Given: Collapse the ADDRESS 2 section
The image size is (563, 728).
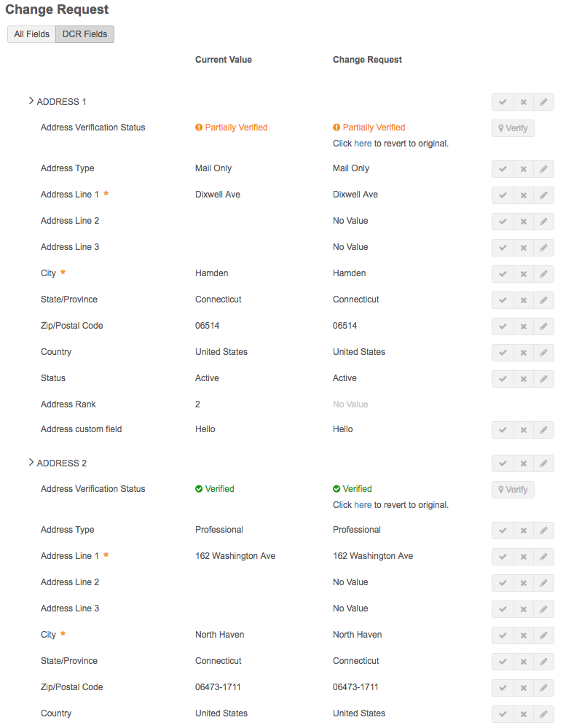Looking at the screenshot, I should tap(31, 463).
